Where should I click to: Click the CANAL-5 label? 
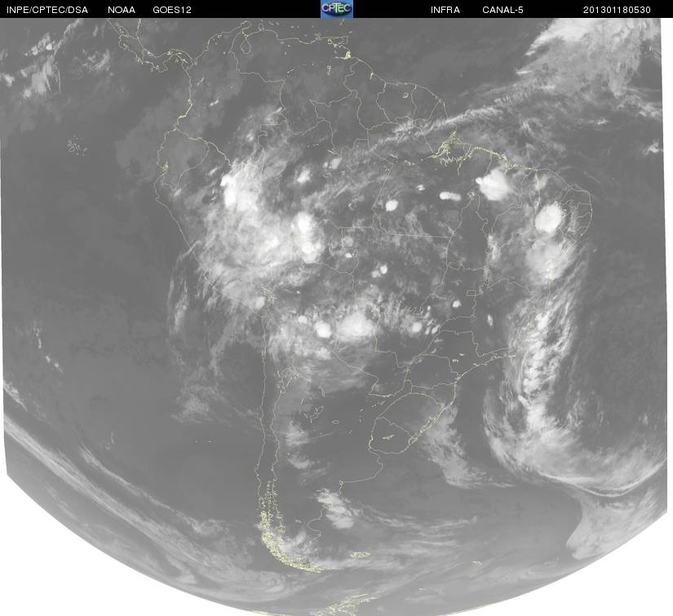(503, 10)
